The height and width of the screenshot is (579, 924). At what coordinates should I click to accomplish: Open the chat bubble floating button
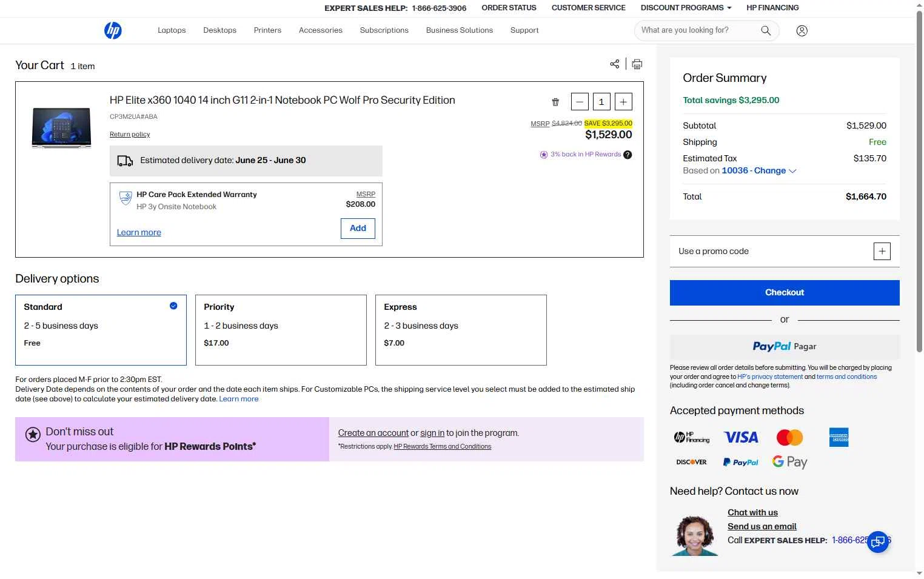(x=878, y=541)
